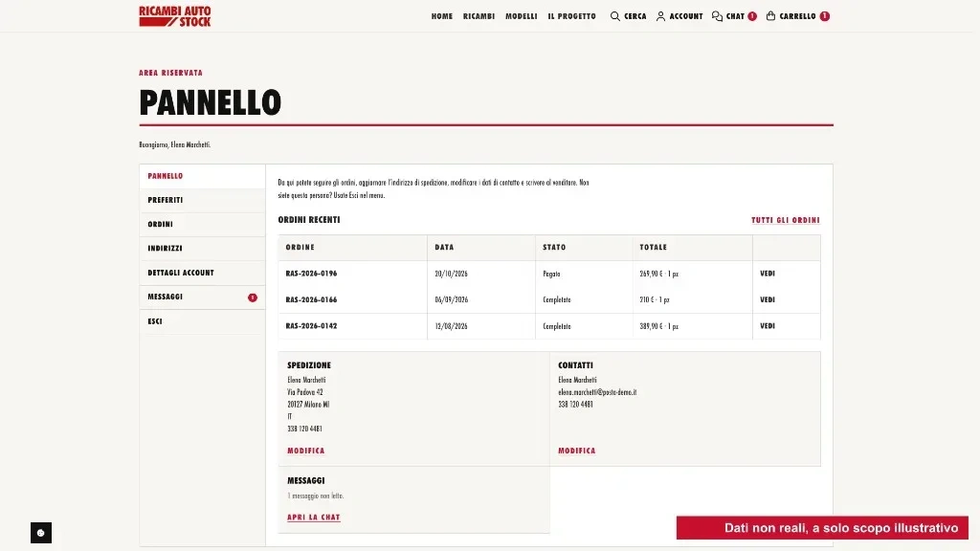The width and height of the screenshot is (980, 551).
Task: Click Modifica under Spedizione
Action: [x=306, y=452]
